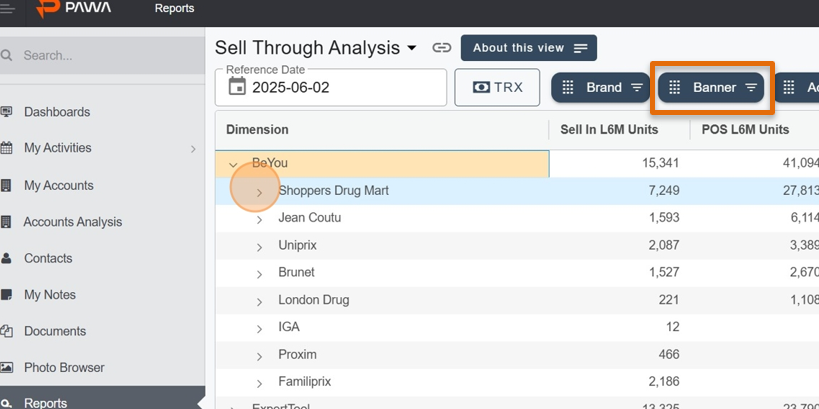The height and width of the screenshot is (409, 819).
Task: Copy the view link via chain icon
Action: coord(441,48)
